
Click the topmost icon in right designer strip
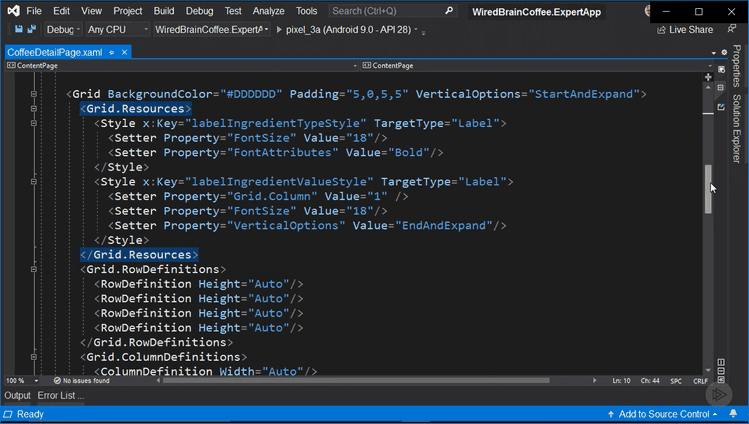[721, 70]
